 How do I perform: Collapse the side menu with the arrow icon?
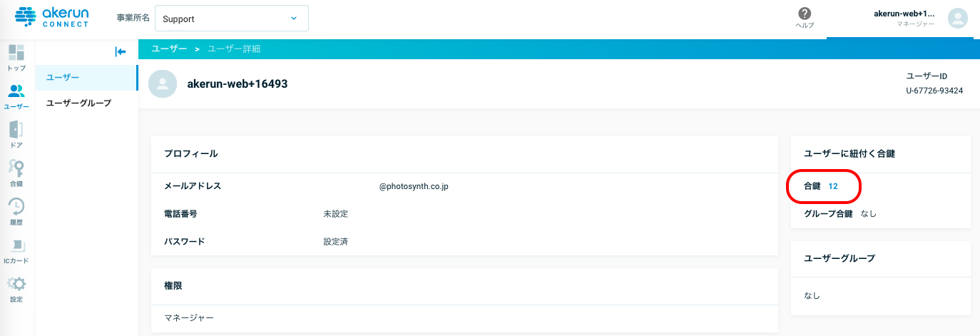click(x=121, y=51)
